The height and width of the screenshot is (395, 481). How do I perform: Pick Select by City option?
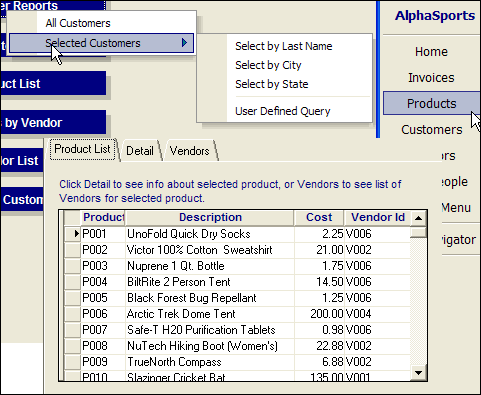268,65
